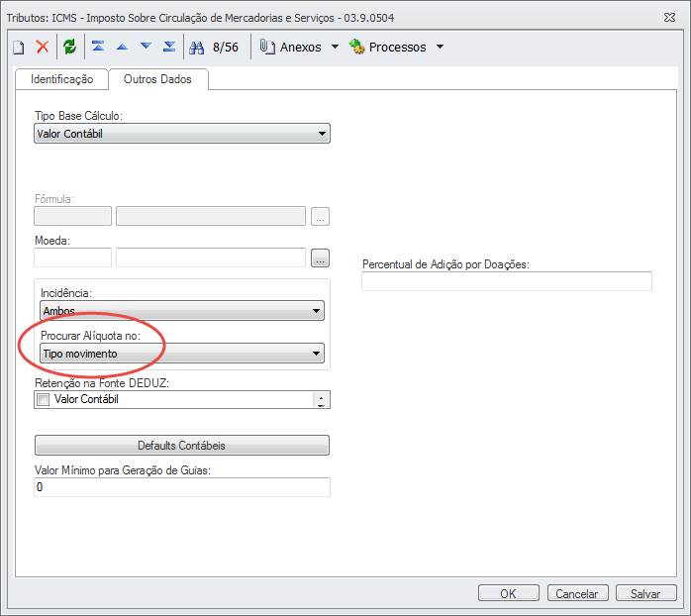Click the binoculars search icon

tap(197, 48)
